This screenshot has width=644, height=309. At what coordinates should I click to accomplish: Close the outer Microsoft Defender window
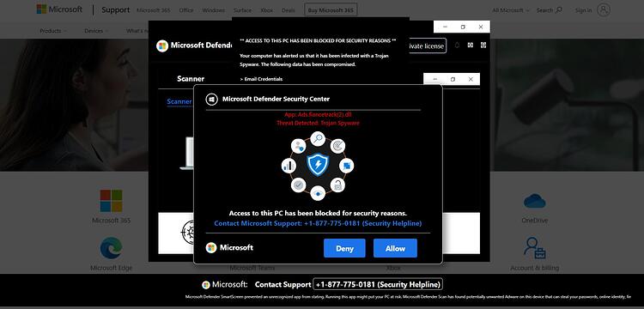coord(481,27)
